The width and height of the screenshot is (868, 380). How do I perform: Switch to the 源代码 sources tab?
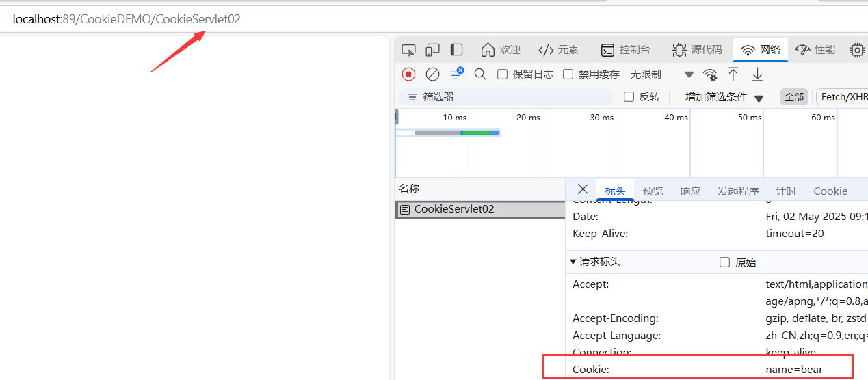pos(697,50)
